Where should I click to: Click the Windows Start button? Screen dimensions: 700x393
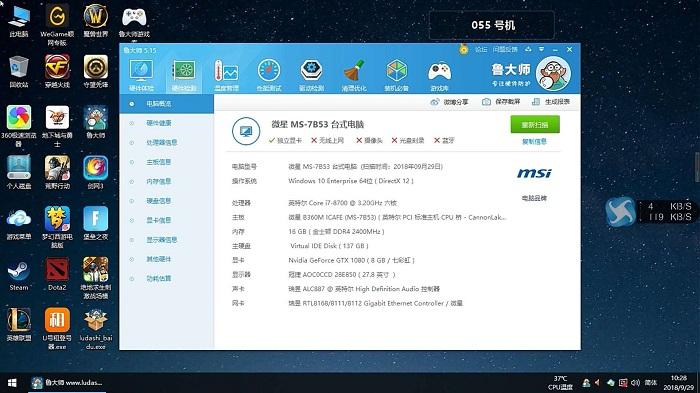[12, 383]
